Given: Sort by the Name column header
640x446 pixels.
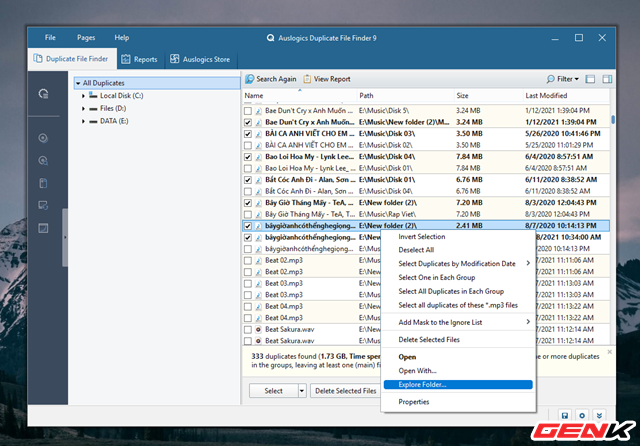Looking at the screenshot, I should [x=299, y=96].
